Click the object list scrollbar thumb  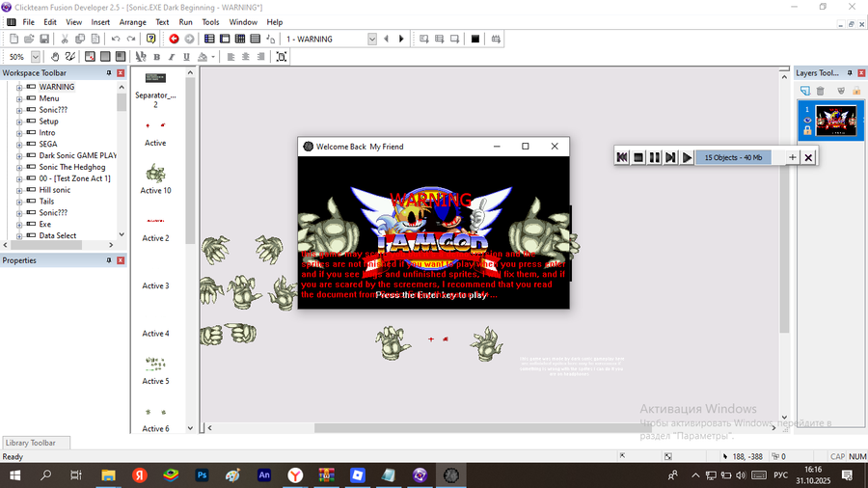click(190, 160)
